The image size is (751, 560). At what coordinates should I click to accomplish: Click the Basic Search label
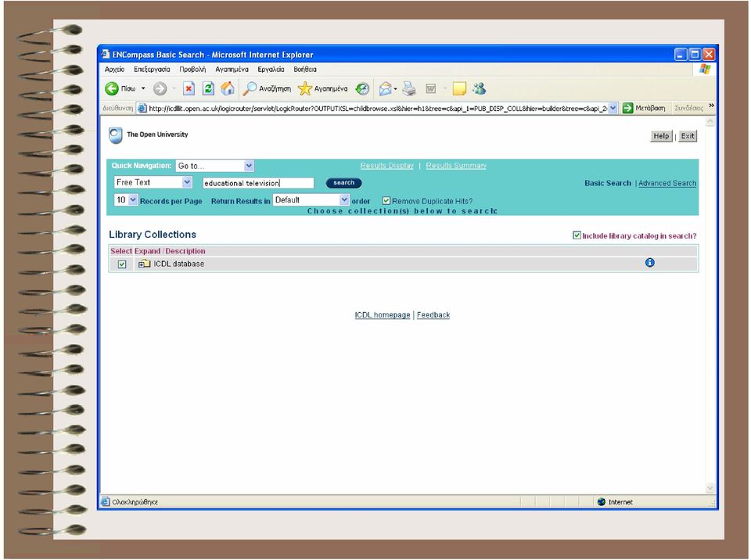pyautogui.click(x=608, y=183)
